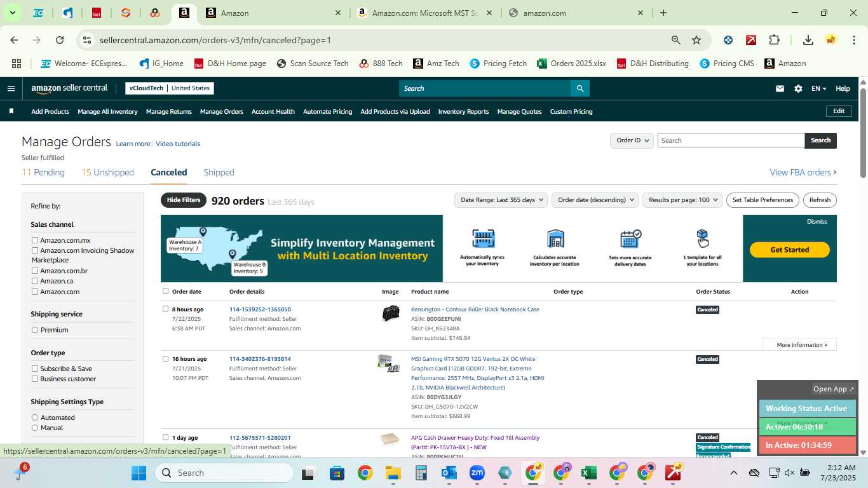Screen dimensions: 868x488
Task: Click the bookmark flag icon beside Add Products
Action: [x=11, y=111]
